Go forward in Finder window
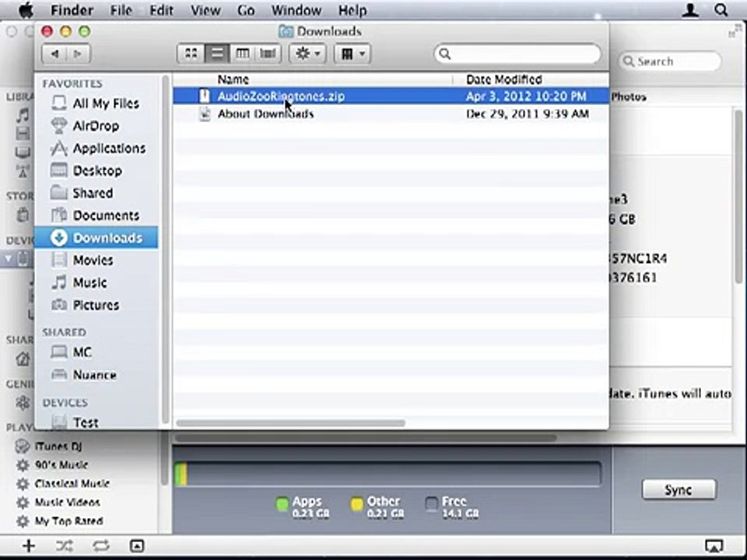 (x=78, y=54)
